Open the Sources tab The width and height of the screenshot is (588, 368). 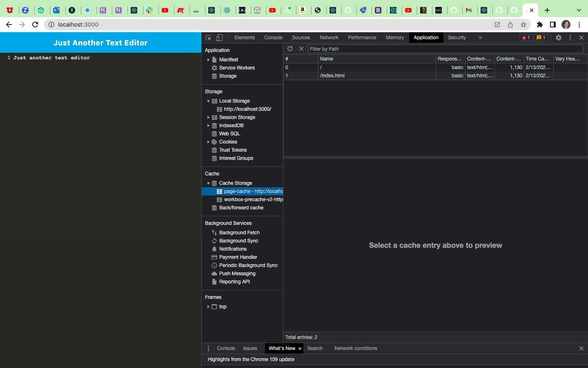tap(301, 38)
